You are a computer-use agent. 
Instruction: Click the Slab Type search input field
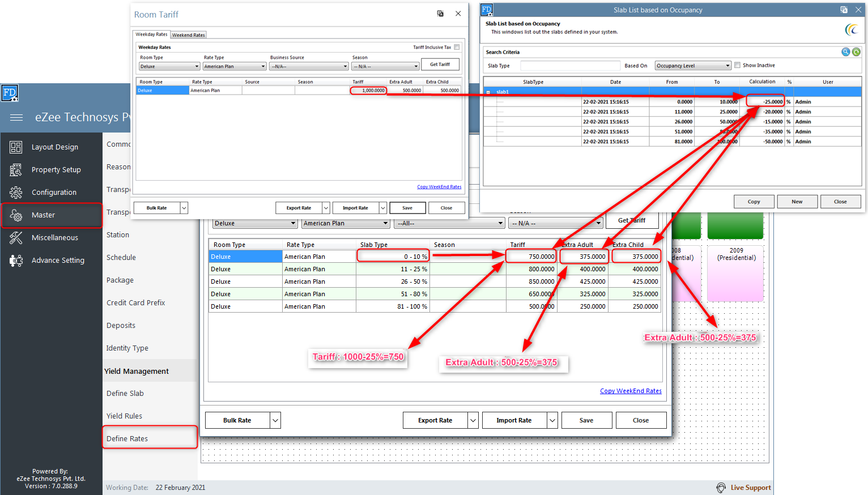570,66
